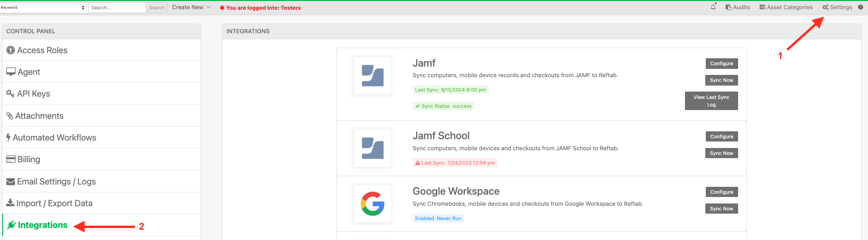Select API Keys in control panel
The image size is (868, 240).
pyautogui.click(x=102, y=93)
